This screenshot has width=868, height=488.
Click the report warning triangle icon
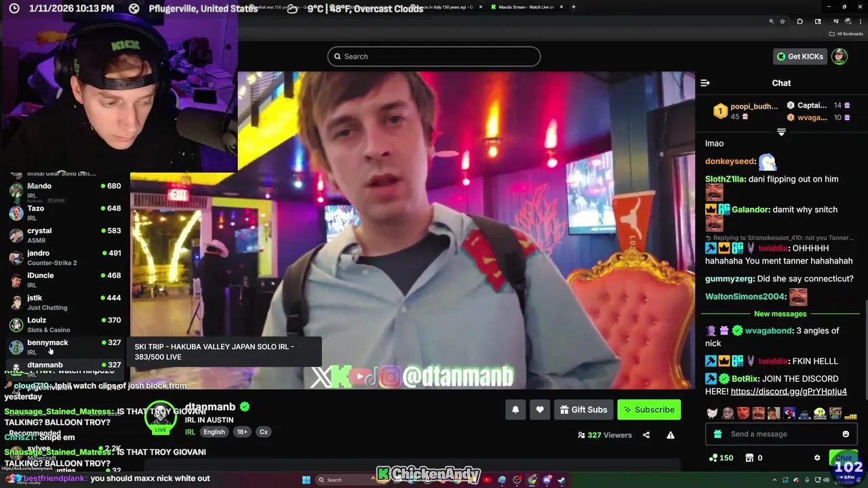(671, 435)
